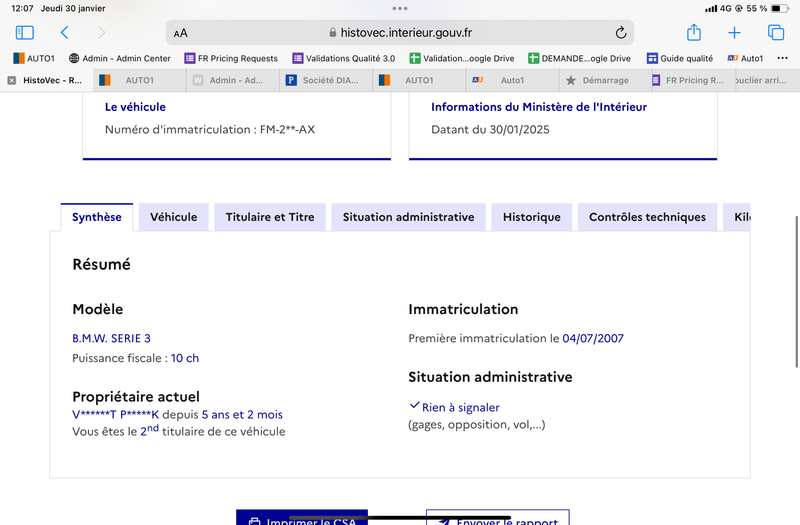Open Guide qualité bookmark
Image resolution: width=800 pixels, height=525 pixels.
(680, 58)
